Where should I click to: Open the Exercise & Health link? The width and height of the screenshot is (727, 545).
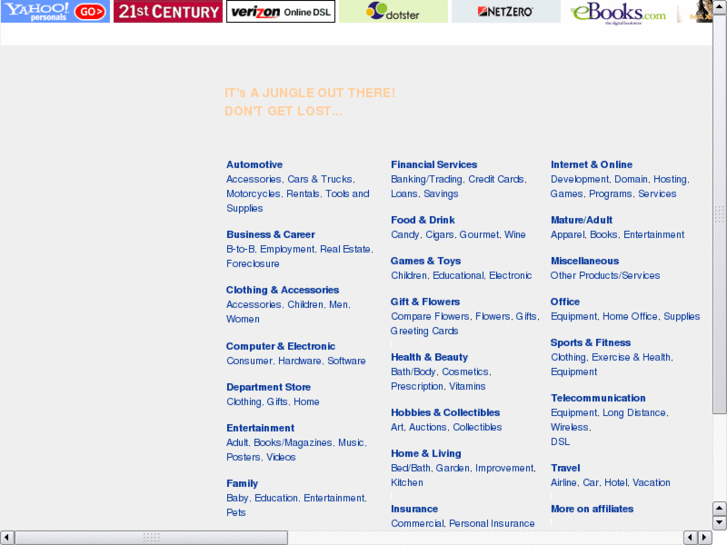point(631,357)
